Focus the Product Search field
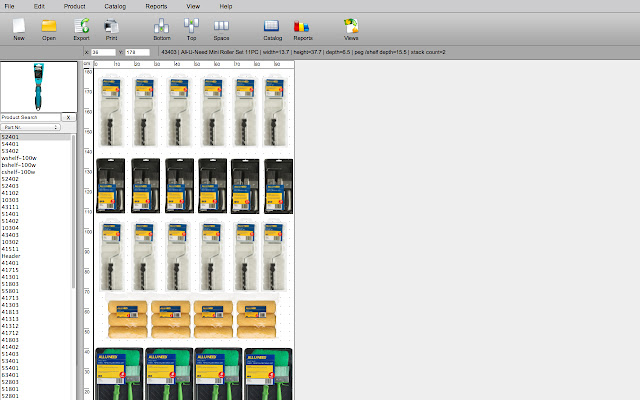 click(30, 117)
